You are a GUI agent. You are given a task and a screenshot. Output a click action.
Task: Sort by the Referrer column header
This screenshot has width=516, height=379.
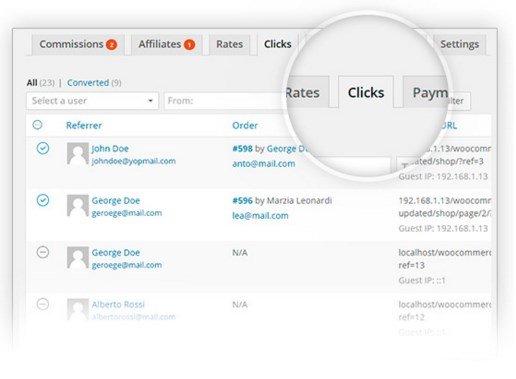pos(84,125)
